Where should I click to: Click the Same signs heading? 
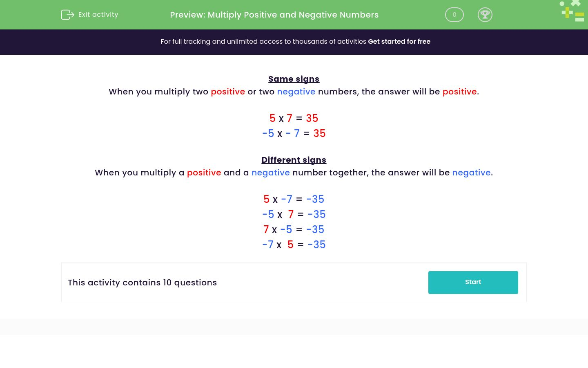coord(294,79)
